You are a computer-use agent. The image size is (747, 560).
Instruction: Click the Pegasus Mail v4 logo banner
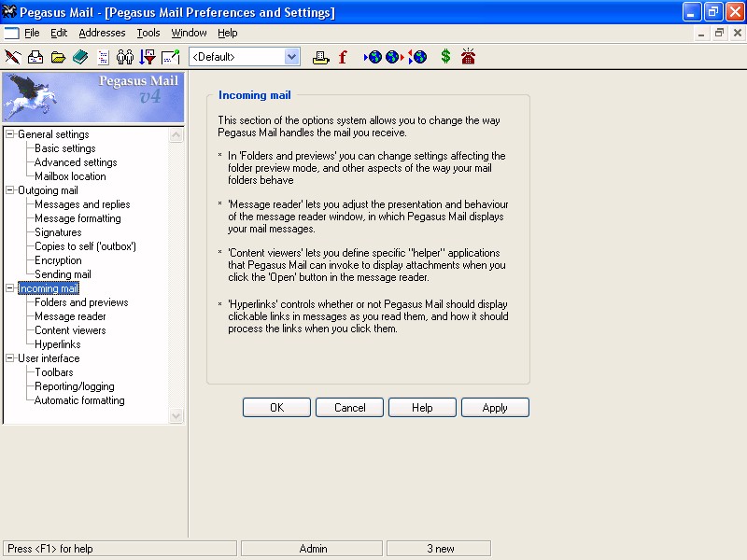(93, 97)
